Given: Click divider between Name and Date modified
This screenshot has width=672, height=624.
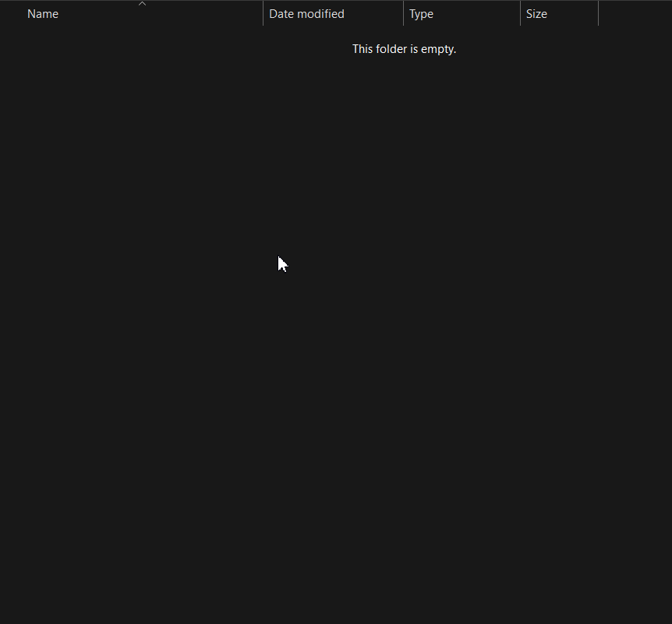Looking at the screenshot, I should point(263,14).
